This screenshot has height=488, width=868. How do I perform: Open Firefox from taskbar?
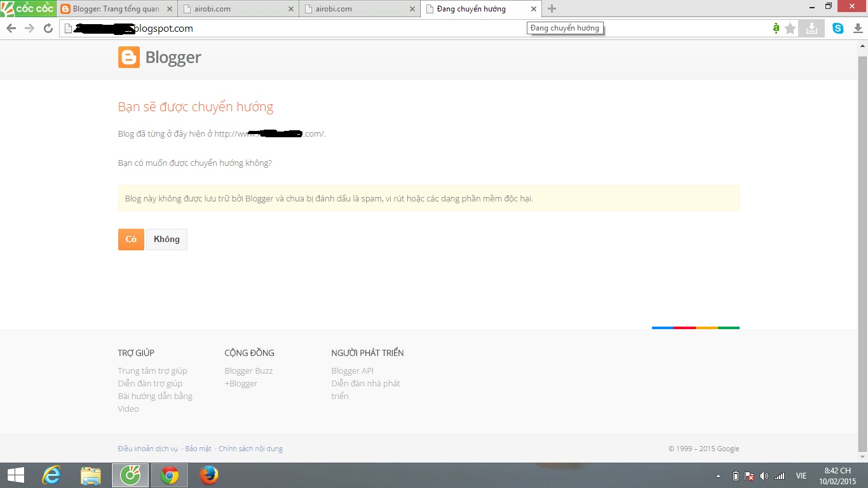[x=209, y=475]
